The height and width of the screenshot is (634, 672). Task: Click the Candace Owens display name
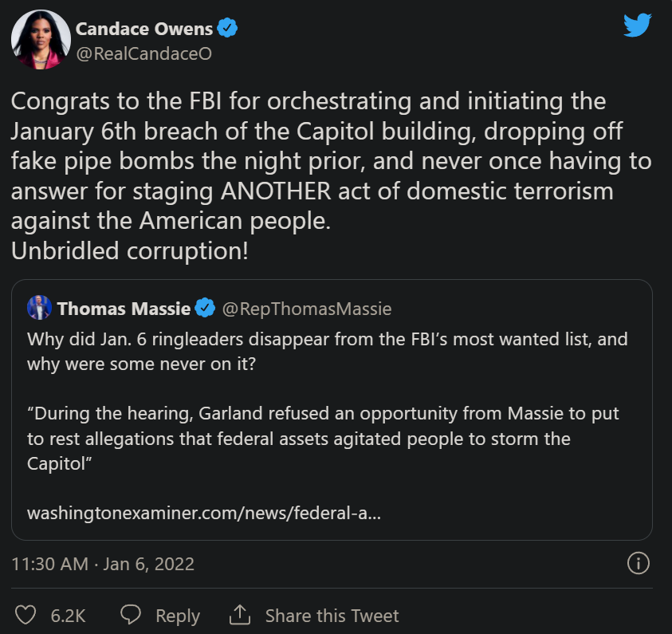[144, 30]
